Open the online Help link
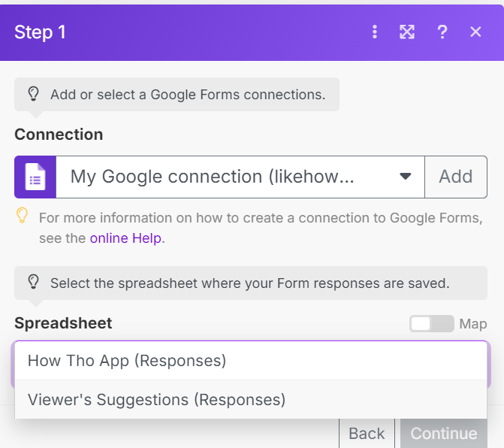The height and width of the screenshot is (448, 504). 125,238
